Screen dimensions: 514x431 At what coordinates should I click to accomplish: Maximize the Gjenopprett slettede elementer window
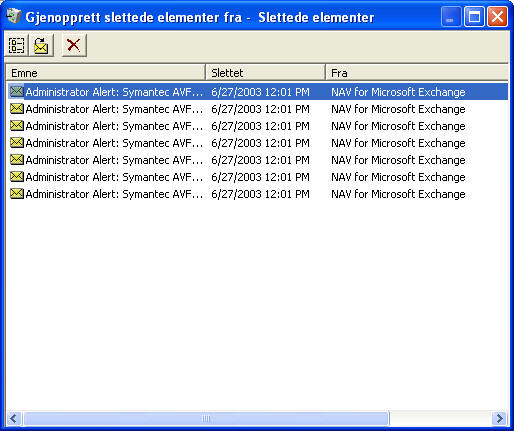pyautogui.click(x=474, y=17)
